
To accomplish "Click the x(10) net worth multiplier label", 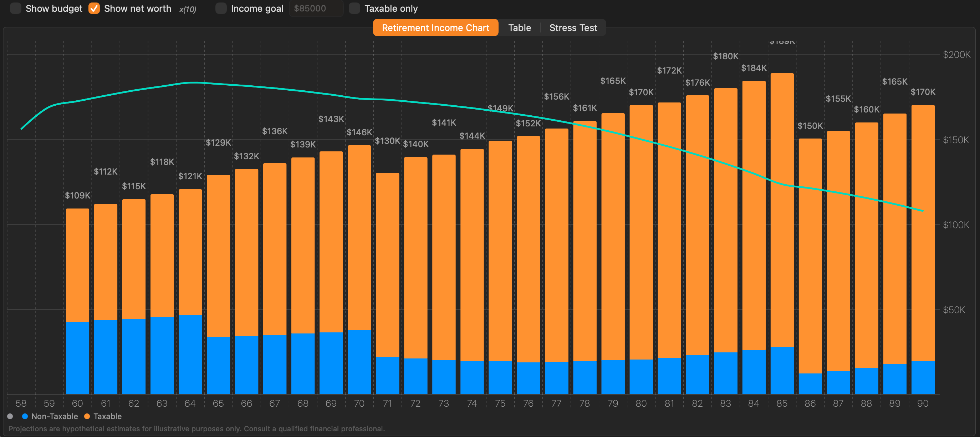I will click(188, 9).
